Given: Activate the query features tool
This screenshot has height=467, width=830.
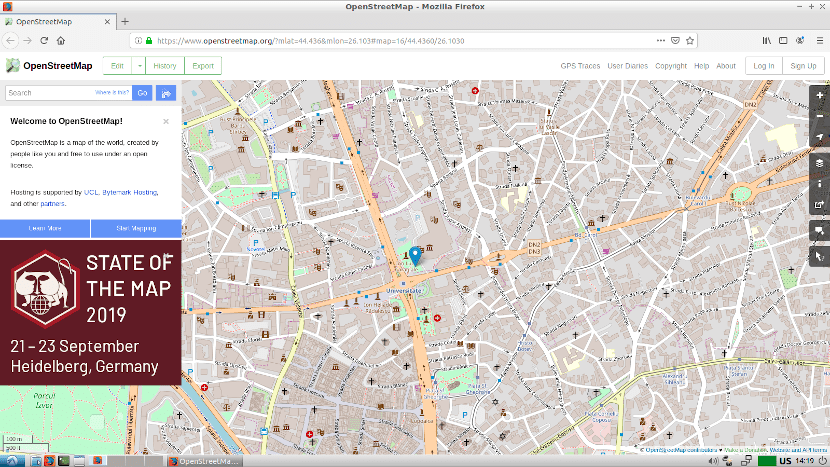Looking at the screenshot, I should pos(819,257).
